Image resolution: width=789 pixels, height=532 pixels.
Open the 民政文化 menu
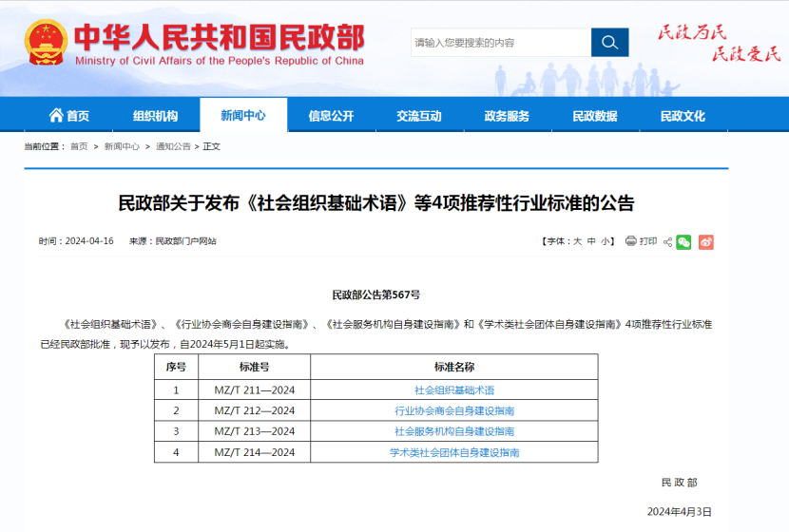tap(683, 116)
